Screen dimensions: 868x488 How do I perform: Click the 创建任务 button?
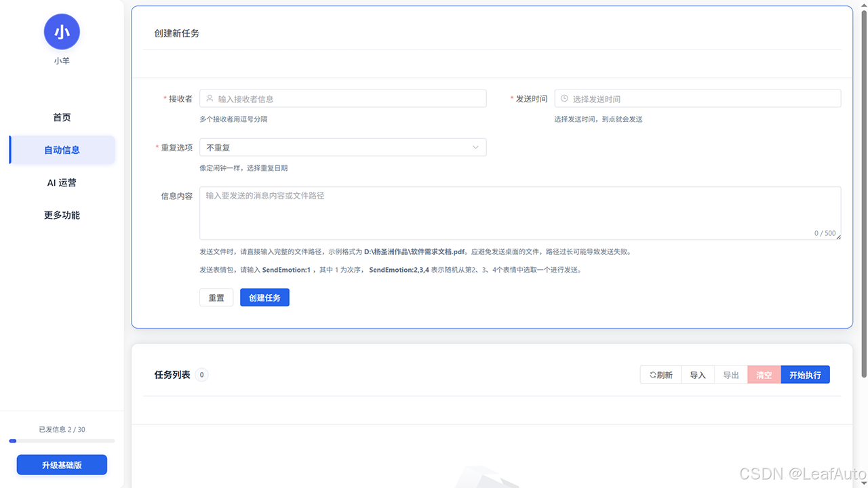pos(264,297)
